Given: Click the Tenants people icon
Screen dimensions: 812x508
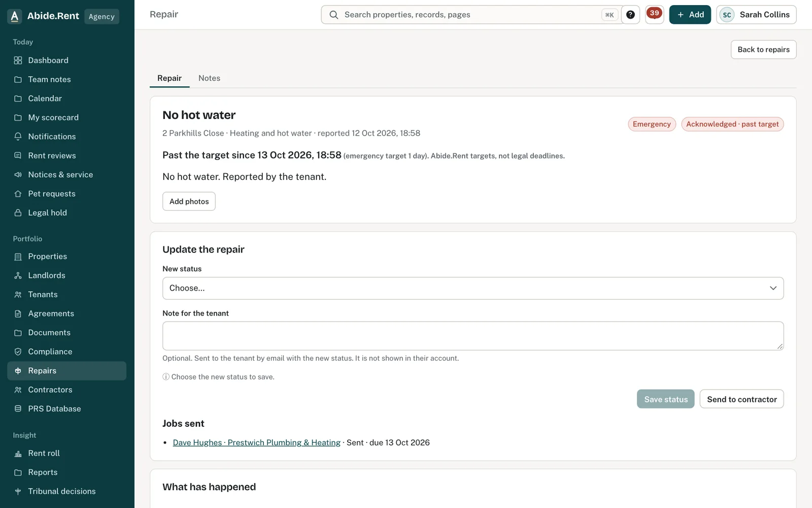Looking at the screenshot, I should coord(18,295).
